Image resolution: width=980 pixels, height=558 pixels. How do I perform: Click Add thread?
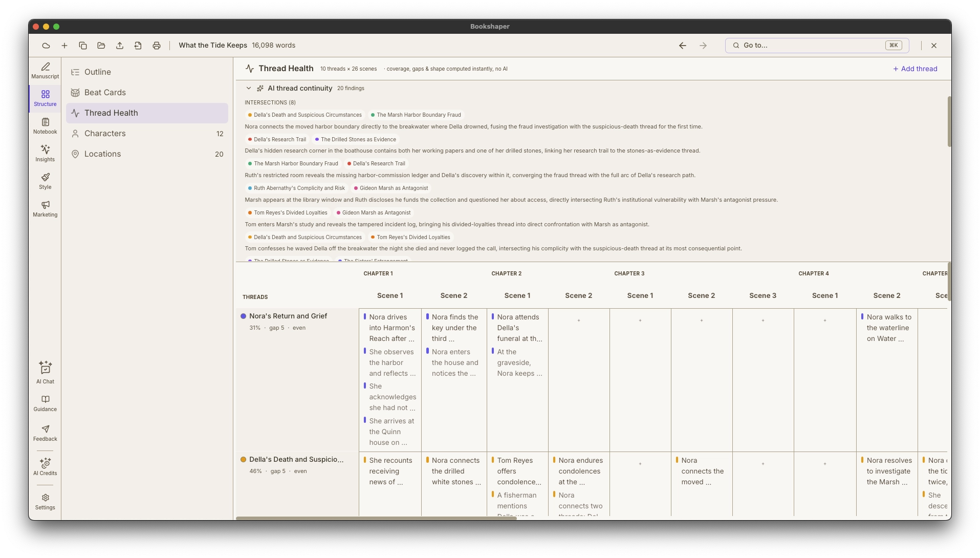point(915,69)
